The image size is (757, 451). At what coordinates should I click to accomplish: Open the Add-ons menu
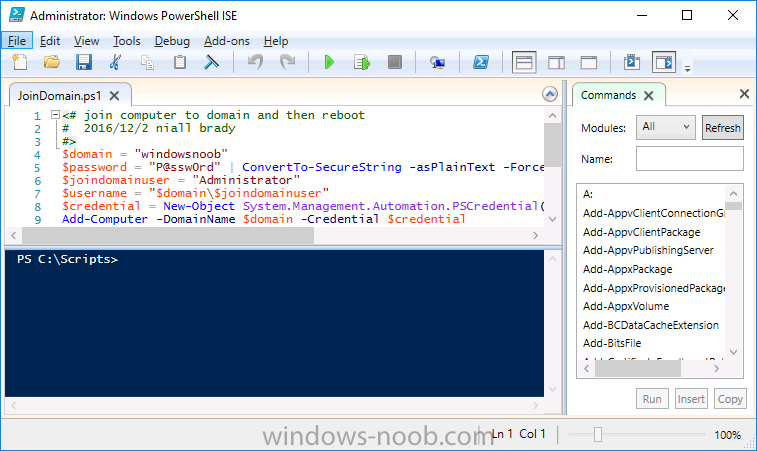click(226, 41)
